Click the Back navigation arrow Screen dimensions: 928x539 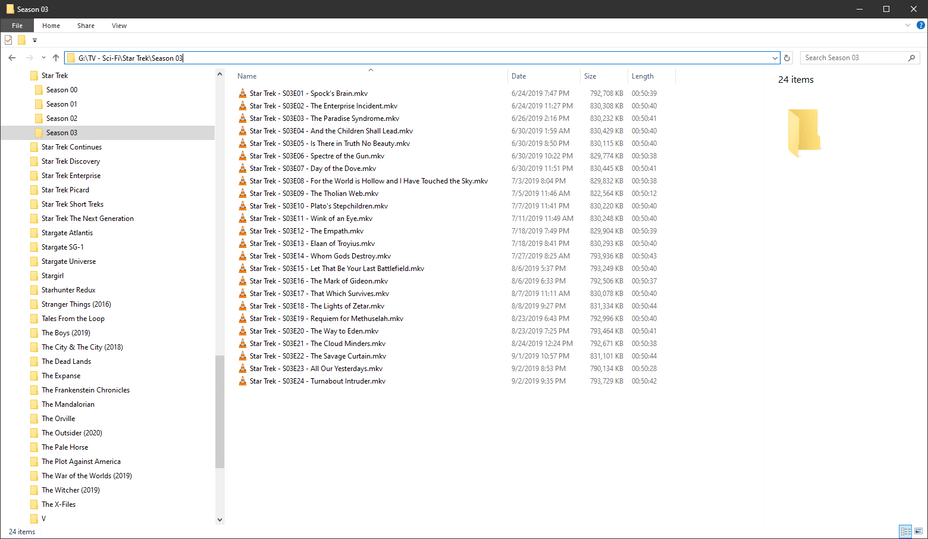point(12,58)
